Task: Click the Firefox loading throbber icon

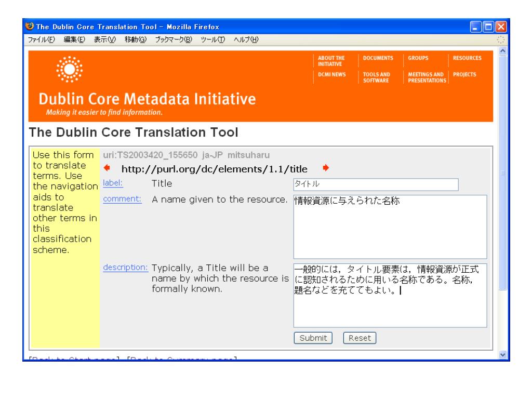Action: [x=501, y=39]
